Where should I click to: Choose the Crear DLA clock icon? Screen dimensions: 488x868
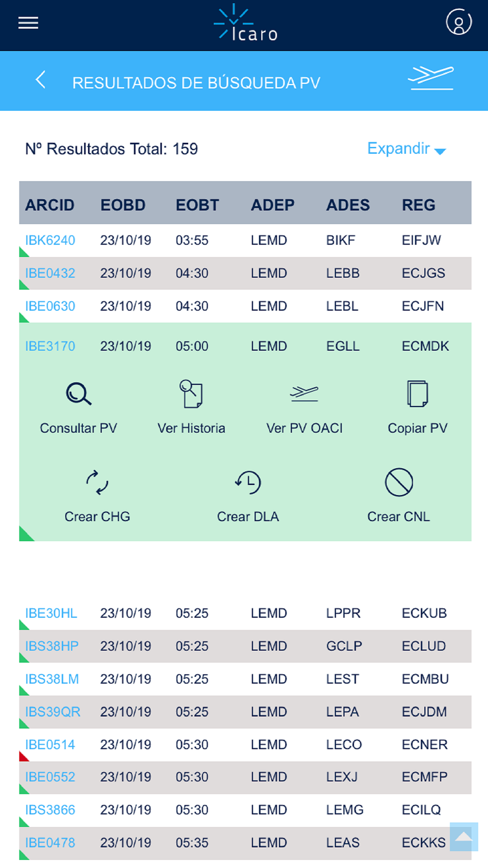pyautogui.click(x=248, y=482)
